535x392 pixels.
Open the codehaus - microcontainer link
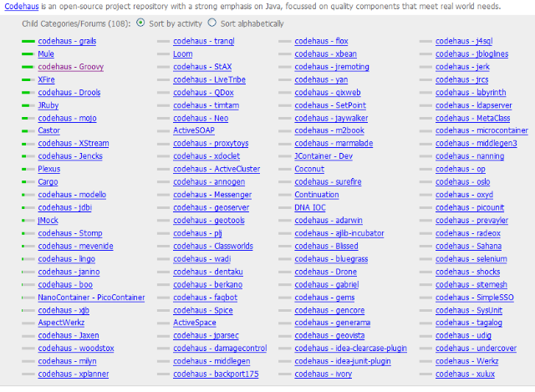(x=481, y=130)
